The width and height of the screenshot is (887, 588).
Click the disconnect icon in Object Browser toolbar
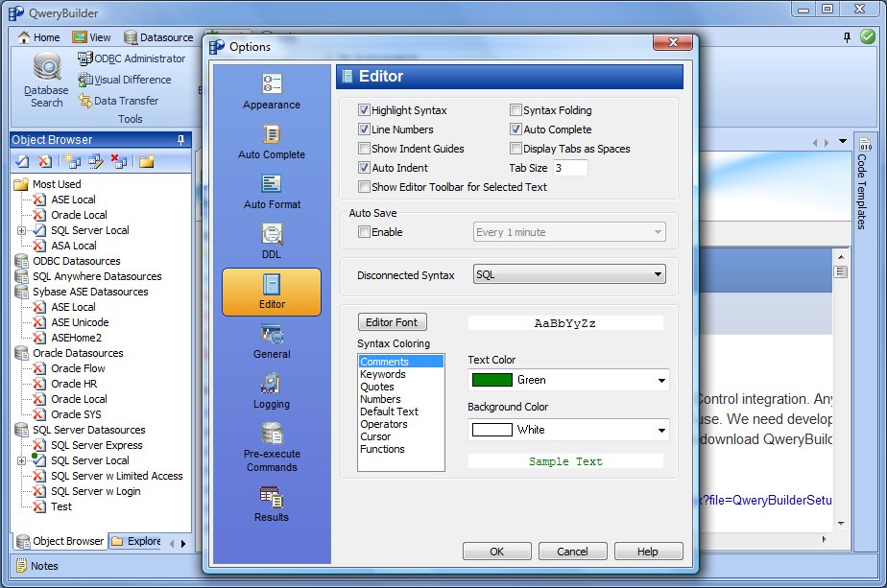click(x=45, y=162)
